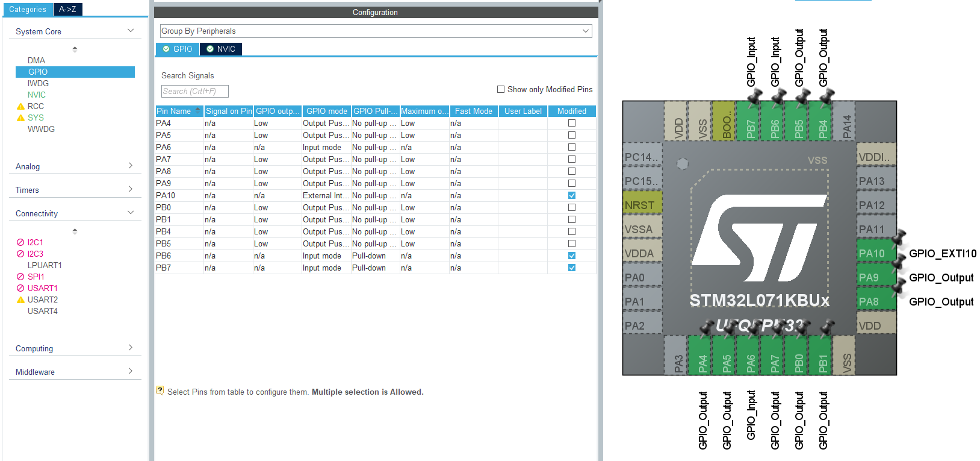Click the help icon beside Select Pins hint
The width and height of the screenshot is (980, 461).
click(x=160, y=390)
